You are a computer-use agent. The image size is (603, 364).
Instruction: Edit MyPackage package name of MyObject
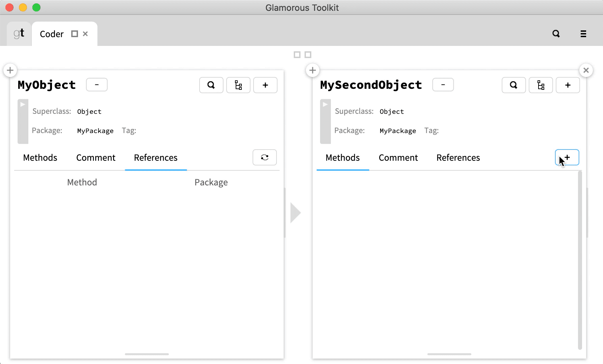click(95, 131)
